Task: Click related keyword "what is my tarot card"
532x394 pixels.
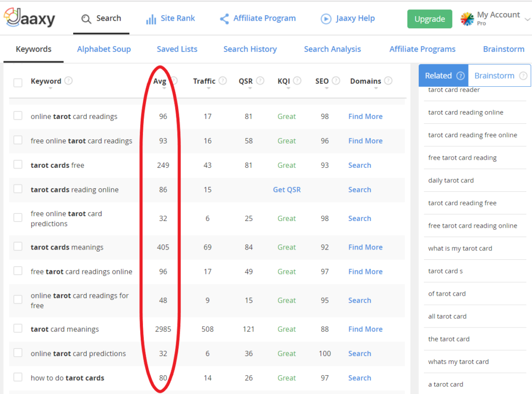Action: 460,248
